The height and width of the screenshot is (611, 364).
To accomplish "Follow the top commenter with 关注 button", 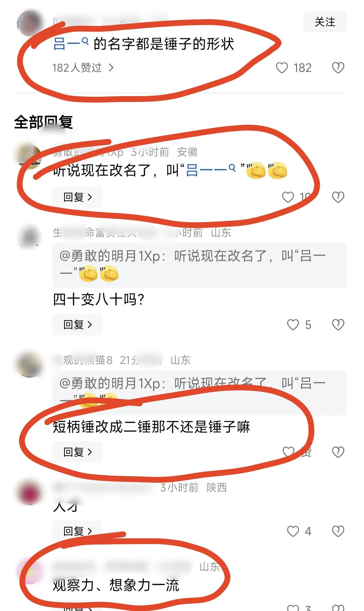I will tap(325, 22).
